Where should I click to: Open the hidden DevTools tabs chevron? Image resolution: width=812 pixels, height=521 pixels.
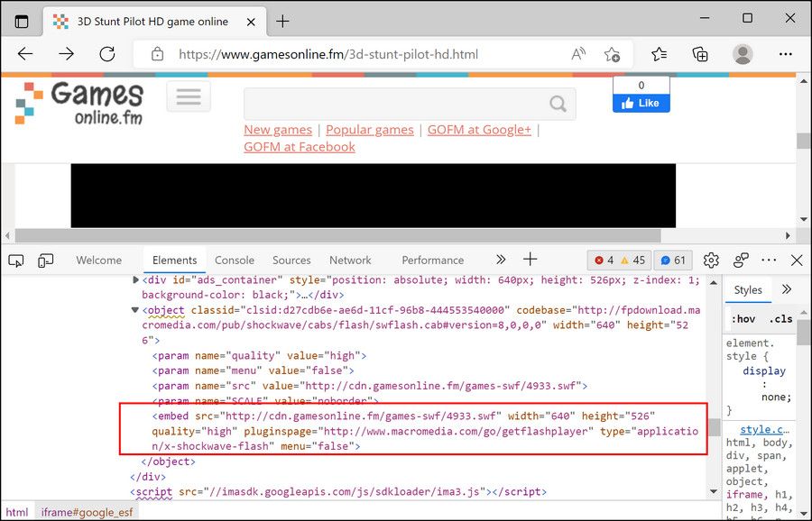click(500, 260)
